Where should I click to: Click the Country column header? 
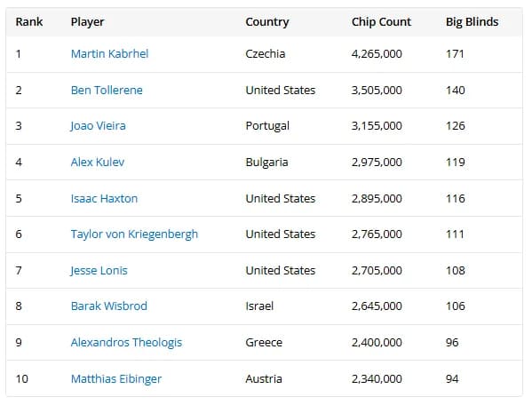tap(267, 22)
